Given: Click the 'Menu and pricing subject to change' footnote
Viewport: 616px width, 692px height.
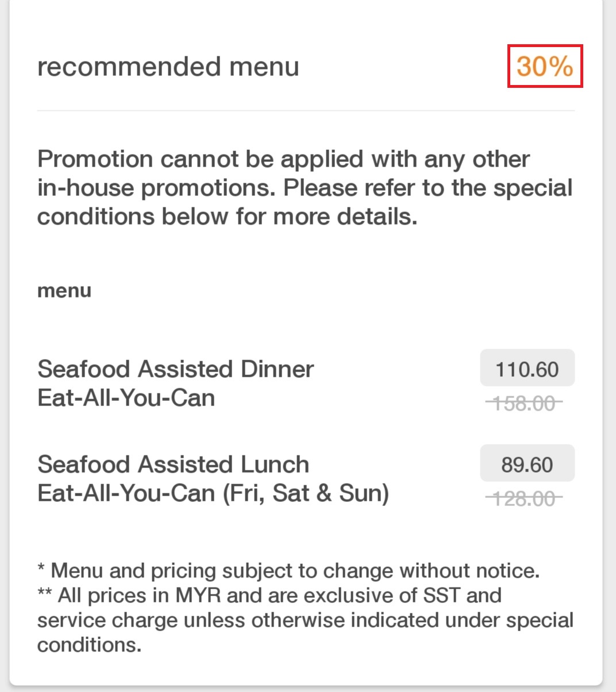Looking at the screenshot, I should tap(288, 570).
